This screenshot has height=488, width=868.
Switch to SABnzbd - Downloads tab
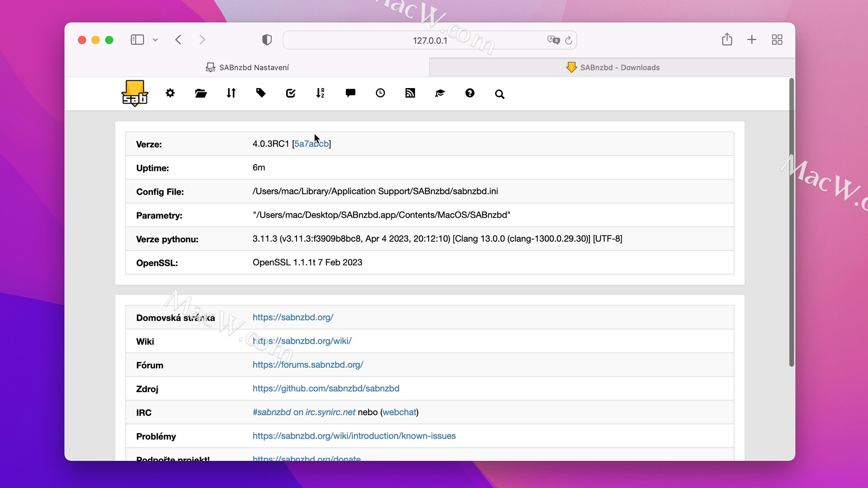coord(612,67)
